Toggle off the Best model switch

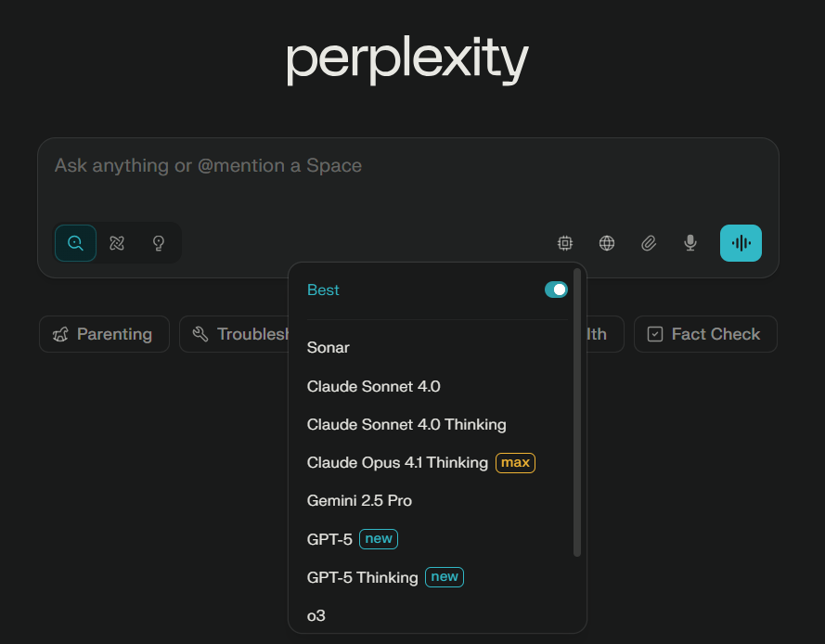(x=556, y=290)
